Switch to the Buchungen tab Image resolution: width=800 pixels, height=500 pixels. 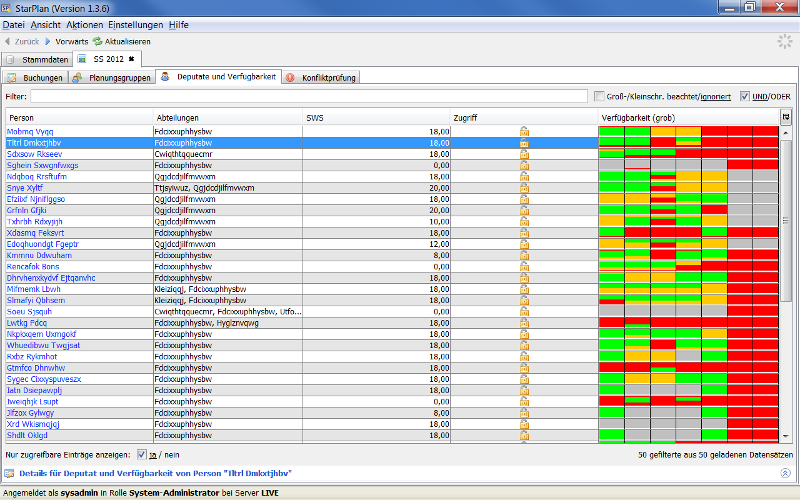[35, 78]
